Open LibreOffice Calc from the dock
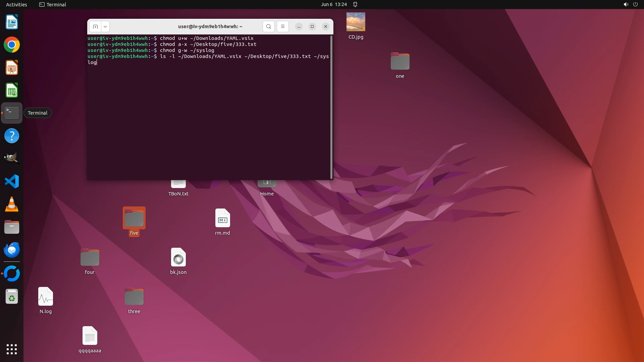This screenshot has height=362, width=644. pos(12,90)
